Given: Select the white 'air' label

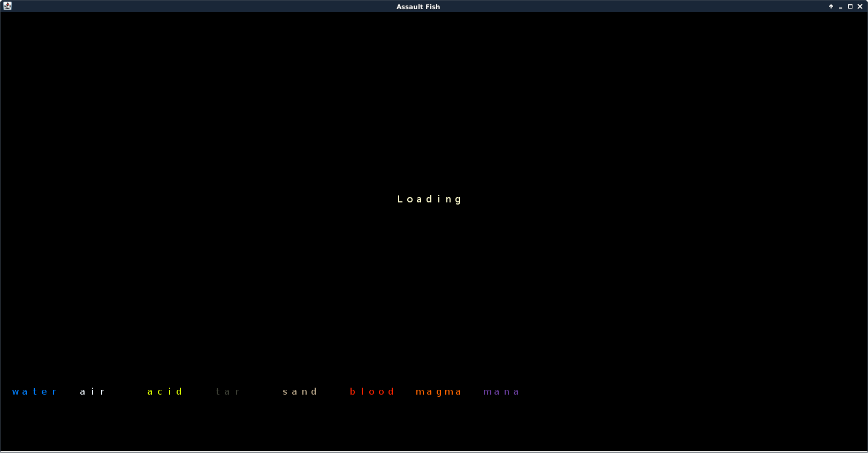Looking at the screenshot, I should (x=92, y=392).
